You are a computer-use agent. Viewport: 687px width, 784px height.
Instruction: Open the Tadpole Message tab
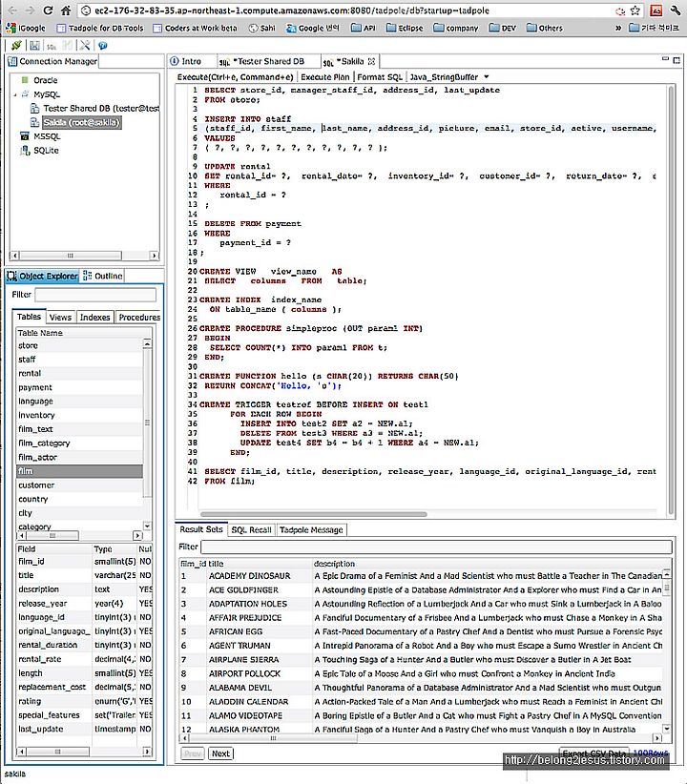pos(311,529)
